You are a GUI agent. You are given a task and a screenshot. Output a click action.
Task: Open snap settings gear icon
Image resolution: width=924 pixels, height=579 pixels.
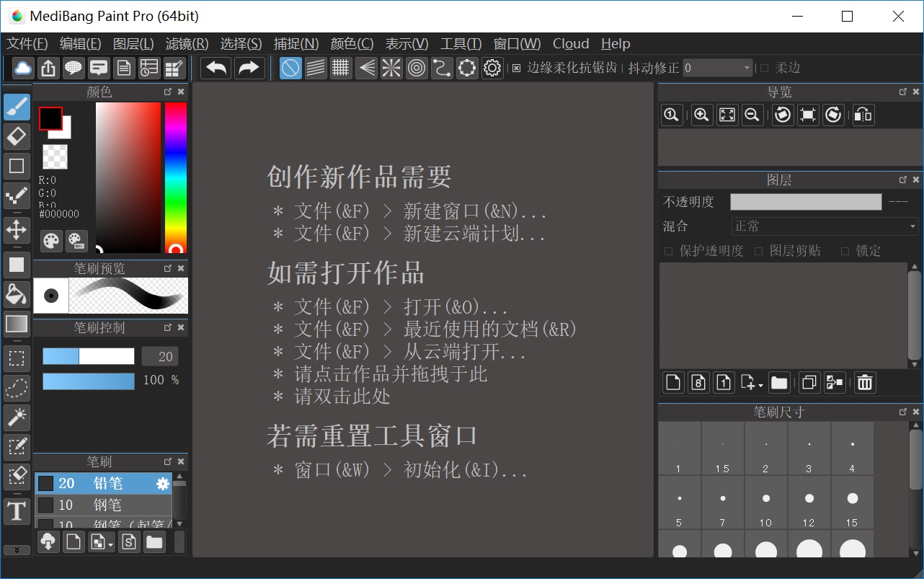tap(492, 68)
